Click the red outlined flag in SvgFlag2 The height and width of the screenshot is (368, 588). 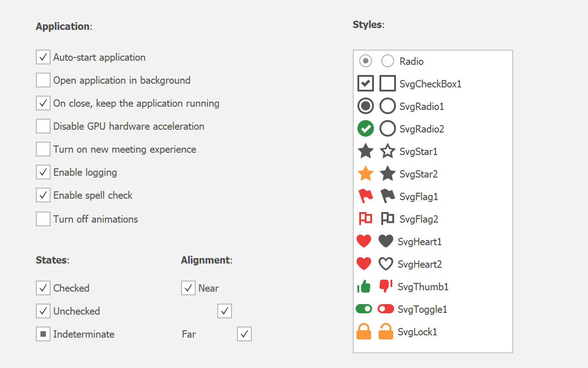(x=366, y=219)
